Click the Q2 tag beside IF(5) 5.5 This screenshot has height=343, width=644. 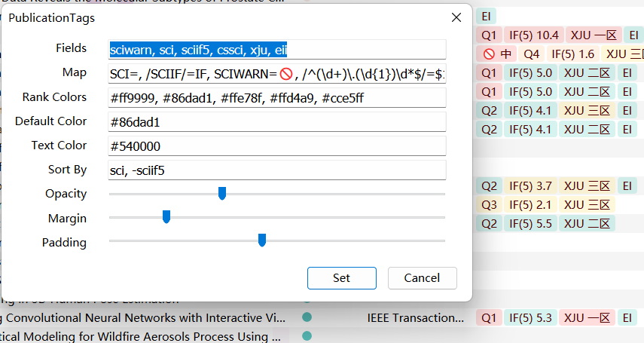coord(489,224)
